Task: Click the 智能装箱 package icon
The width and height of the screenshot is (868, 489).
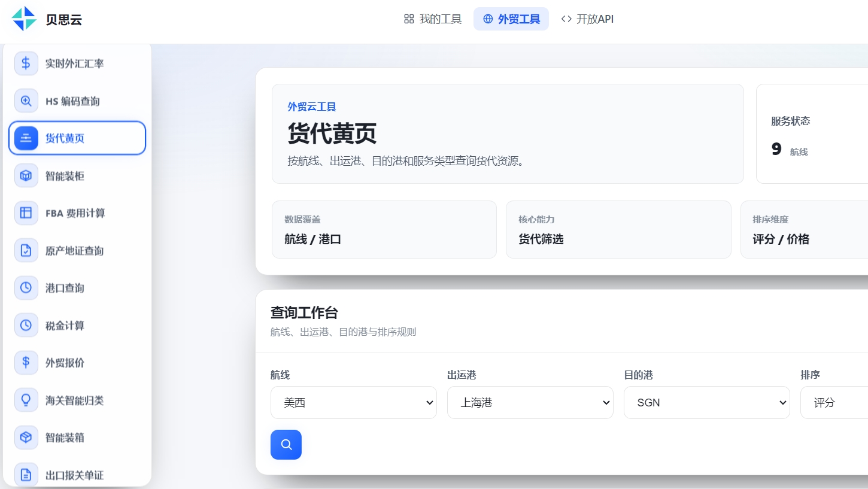Action: tap(26, 438)
